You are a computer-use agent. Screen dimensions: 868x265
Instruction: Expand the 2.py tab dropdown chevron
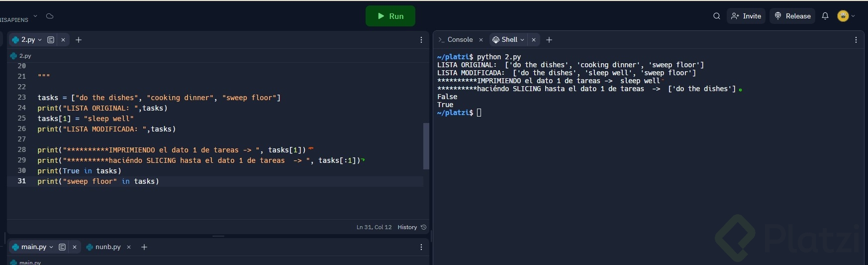tap(40, 40)
